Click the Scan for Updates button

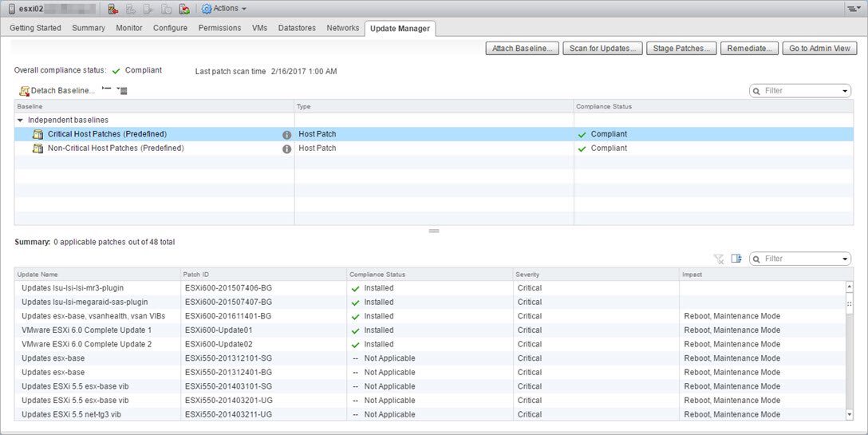[602, 49]
